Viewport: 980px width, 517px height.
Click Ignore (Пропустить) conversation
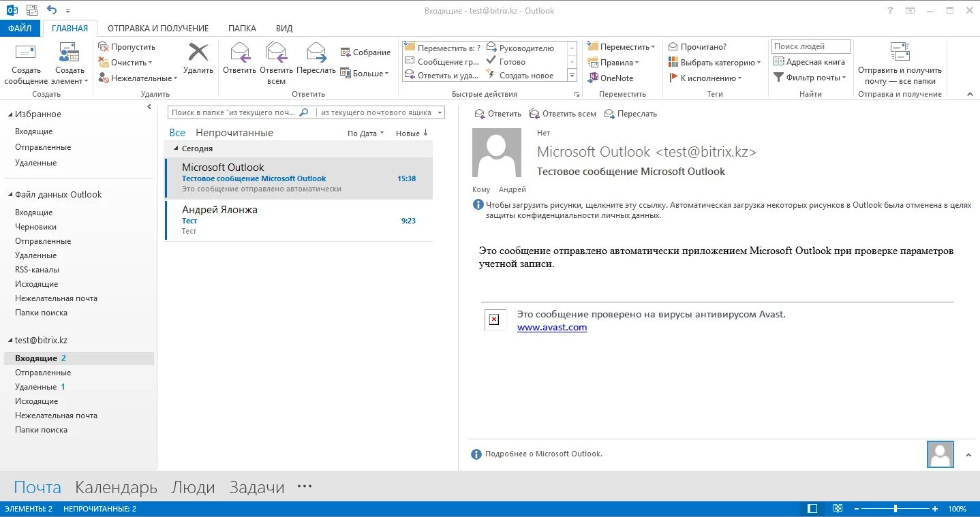127,47
